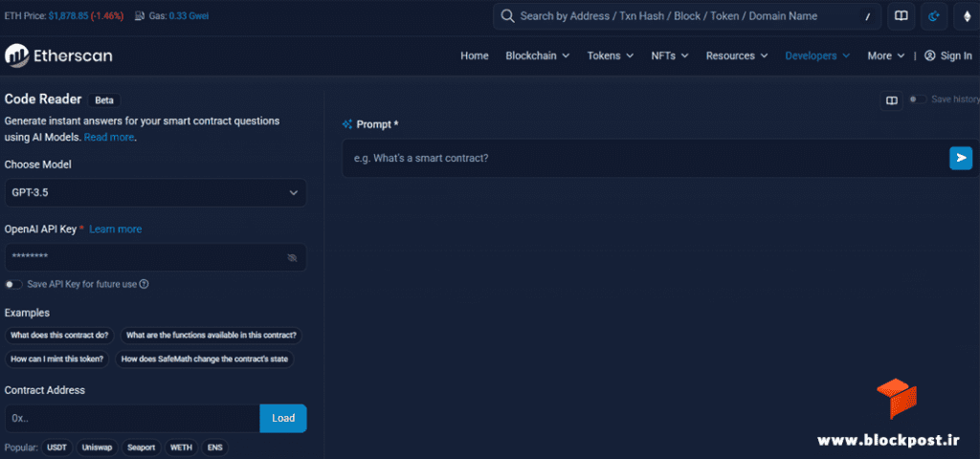Open the Blockchain dropdown menu
Screen dimensions: 980x459
pos(538,55)
